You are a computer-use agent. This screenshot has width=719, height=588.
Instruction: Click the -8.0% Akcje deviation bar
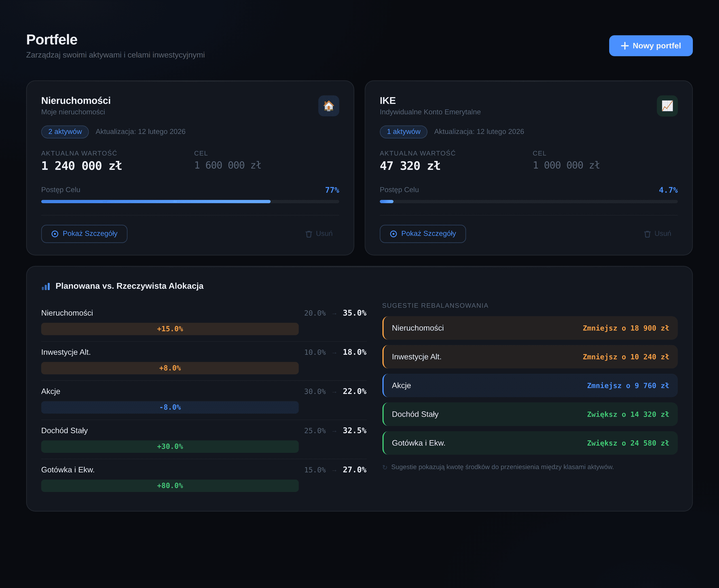click(x=170, y=407)
